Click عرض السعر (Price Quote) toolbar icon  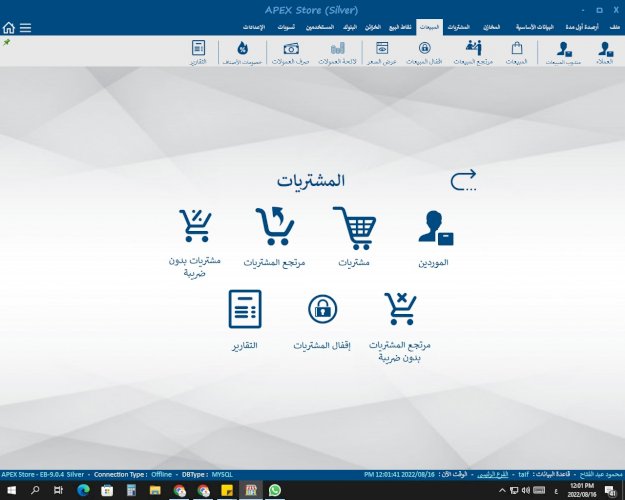tap(381, 51)
